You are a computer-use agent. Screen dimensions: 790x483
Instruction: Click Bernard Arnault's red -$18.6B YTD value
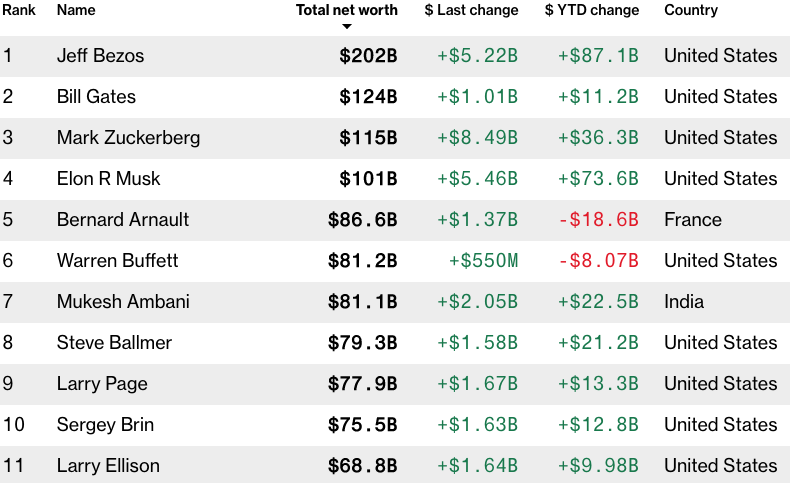(x=598, y=220)
